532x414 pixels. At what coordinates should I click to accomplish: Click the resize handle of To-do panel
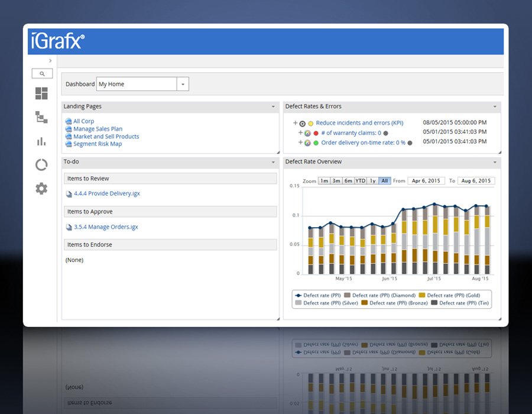click(x=278, y=319)
